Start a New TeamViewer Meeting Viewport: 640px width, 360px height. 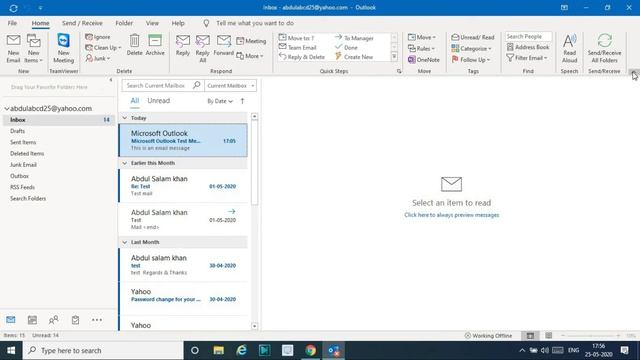tap(63, 49)
